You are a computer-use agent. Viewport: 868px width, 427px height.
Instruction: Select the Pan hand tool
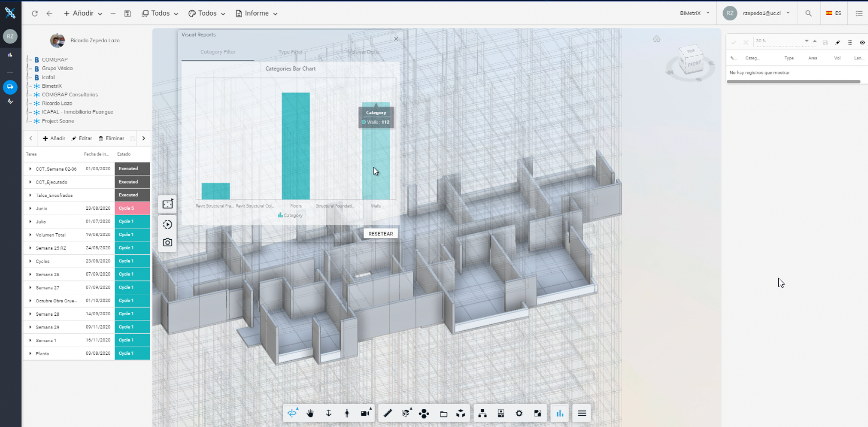point(310,413)
